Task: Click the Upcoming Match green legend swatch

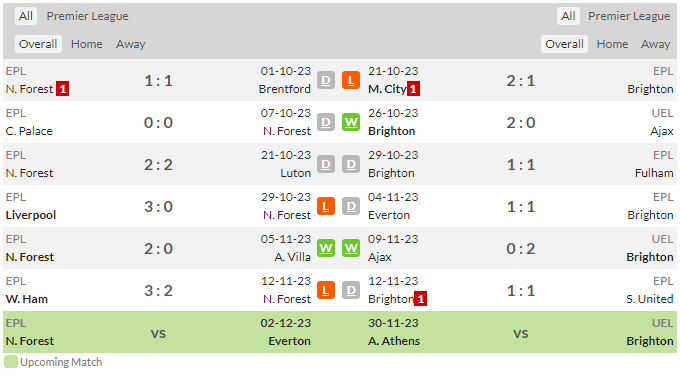Action: click(x=11, y=362)
